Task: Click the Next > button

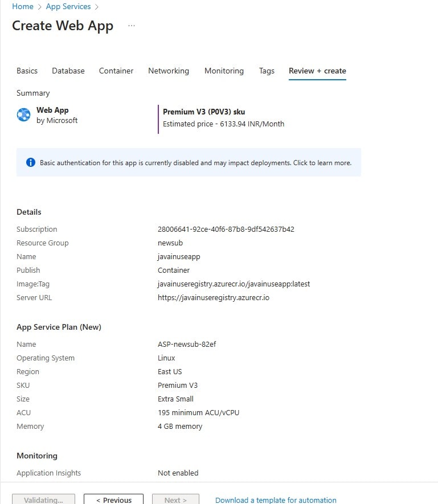Action: point(175,499)
